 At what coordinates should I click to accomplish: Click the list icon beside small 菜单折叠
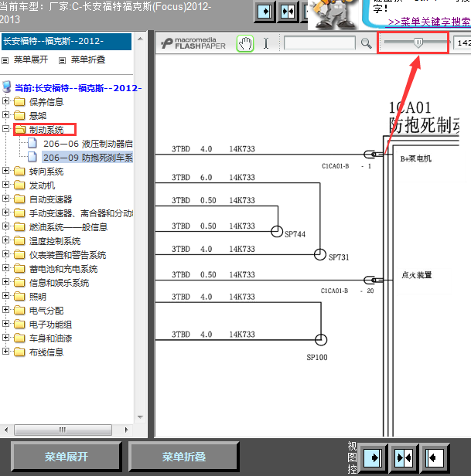pos(62,61)
